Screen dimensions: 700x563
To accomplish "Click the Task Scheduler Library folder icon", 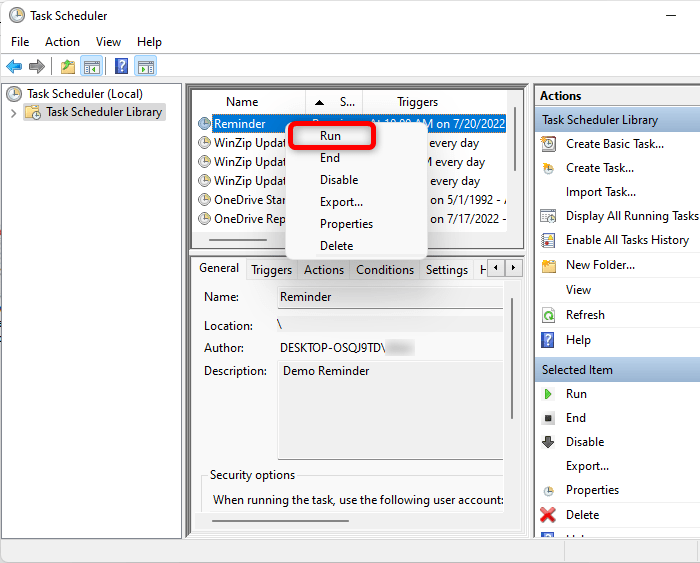I will [x=33, y=112].
